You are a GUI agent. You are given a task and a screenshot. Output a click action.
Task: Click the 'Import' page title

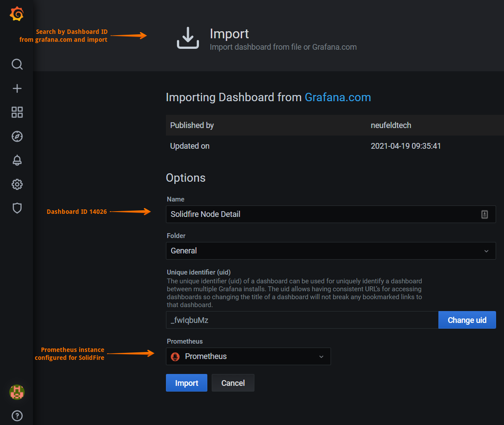click(229, 34)
